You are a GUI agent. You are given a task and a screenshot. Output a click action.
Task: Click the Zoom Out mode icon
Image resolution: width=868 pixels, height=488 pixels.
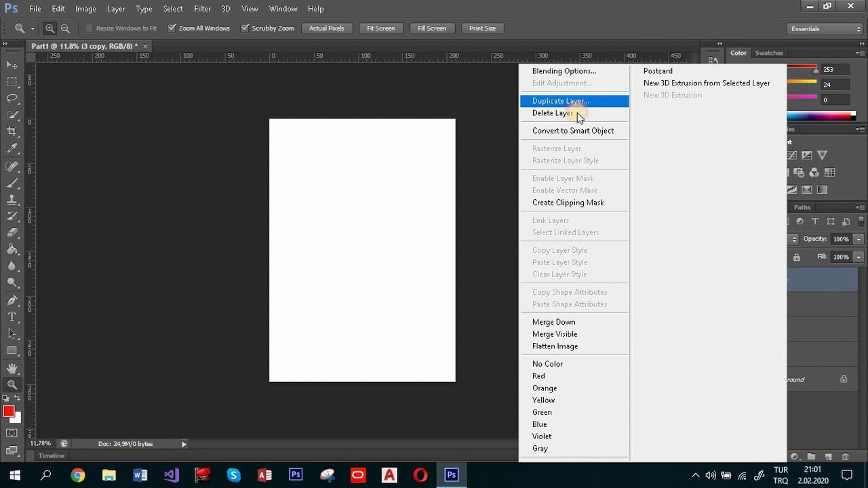[65, 28]
